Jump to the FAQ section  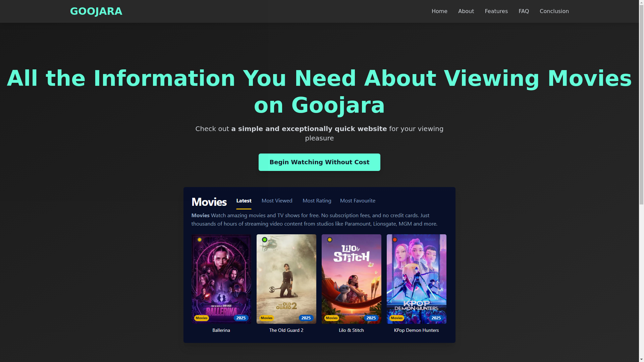click(524, 11)
